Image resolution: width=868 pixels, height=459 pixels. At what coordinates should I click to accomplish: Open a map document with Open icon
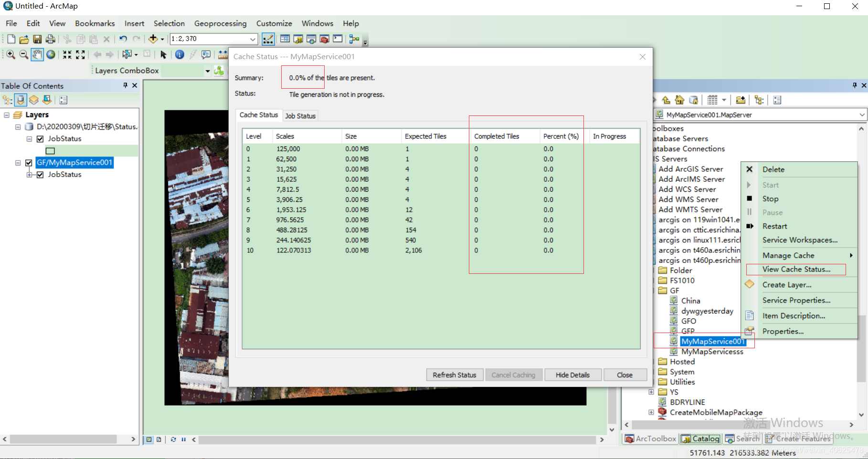coord(24,39)
